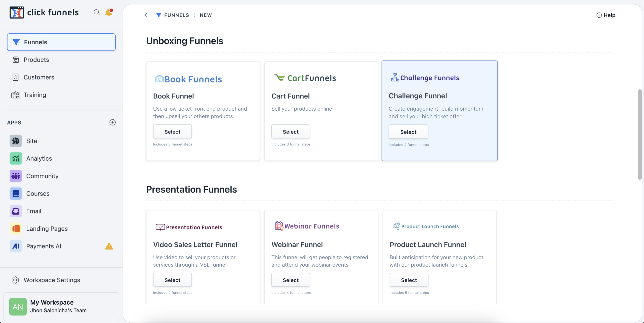The width and height of the screenshot is (644, 323).
Task: Click the Products box icon
Action: [16, 60]
